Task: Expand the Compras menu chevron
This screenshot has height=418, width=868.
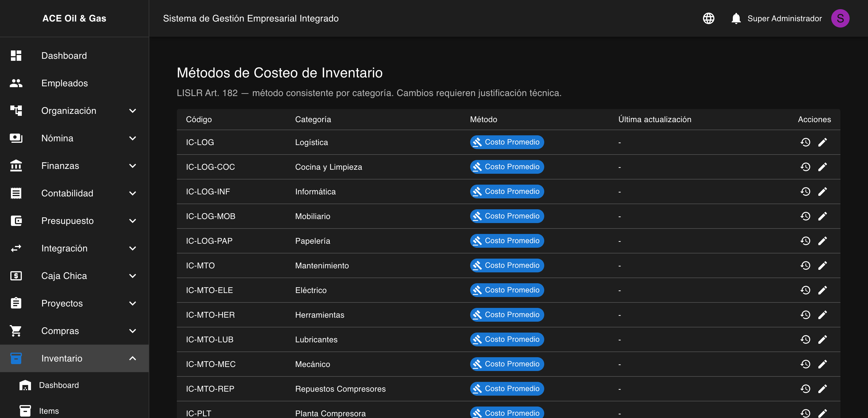Action: pos(133,331)
